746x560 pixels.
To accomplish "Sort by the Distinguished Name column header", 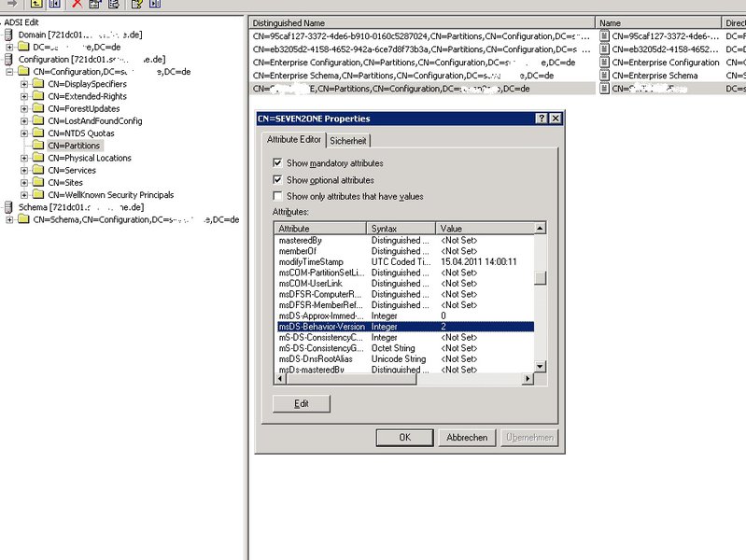I will pyautogui.click(x=421, y=22).
